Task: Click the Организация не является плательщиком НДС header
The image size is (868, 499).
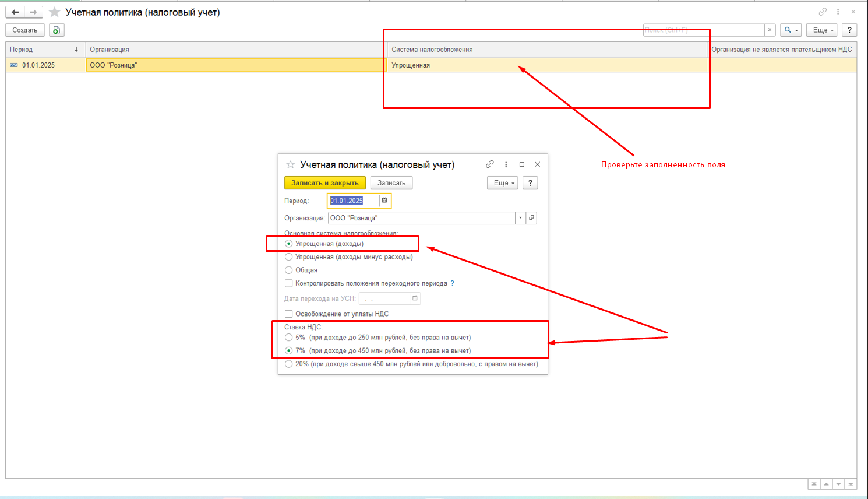Action: (782, 50)
